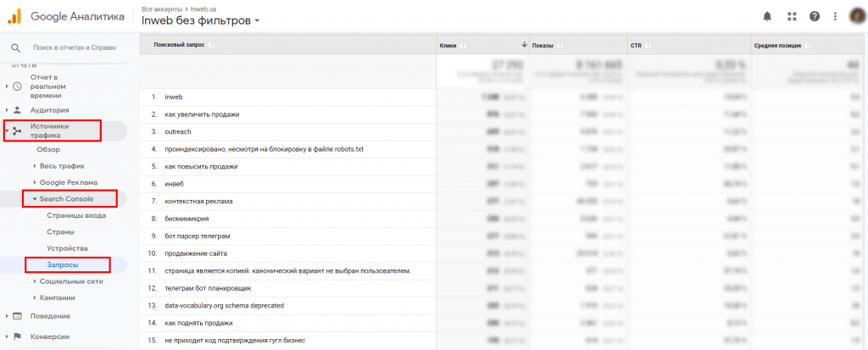Open the three-dot more options menu
The image size is (868, 350).
click(835, 17)
